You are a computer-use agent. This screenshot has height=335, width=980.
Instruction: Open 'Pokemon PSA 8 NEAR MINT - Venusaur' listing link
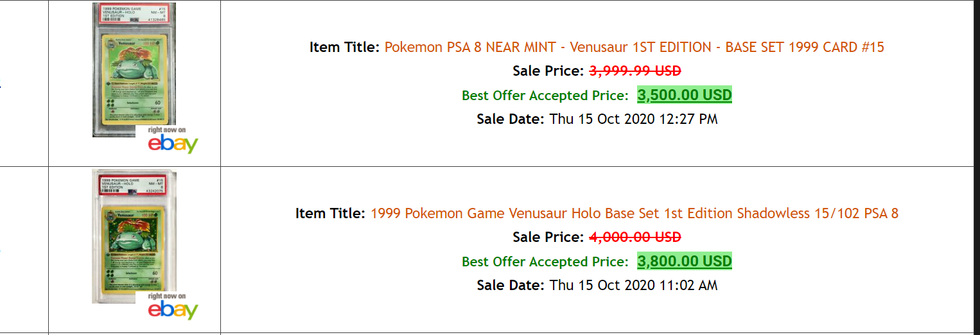[x=634, y=47]
